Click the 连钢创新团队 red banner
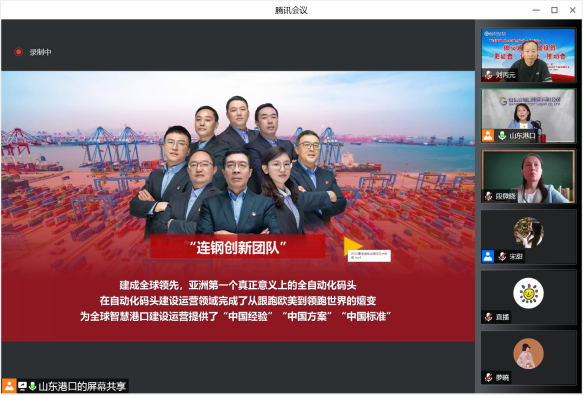The height and width of the screenshot is (395, 583). coord(238,247)
